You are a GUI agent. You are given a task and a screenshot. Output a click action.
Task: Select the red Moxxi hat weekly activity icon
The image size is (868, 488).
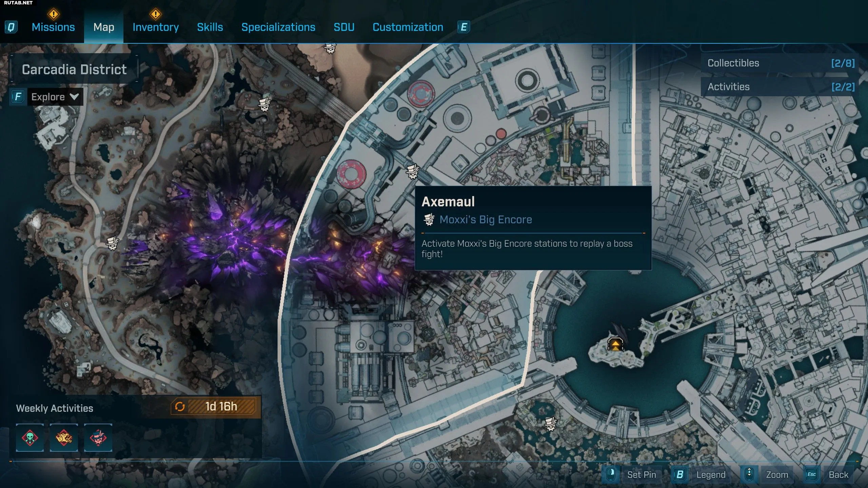click(98, 438)
